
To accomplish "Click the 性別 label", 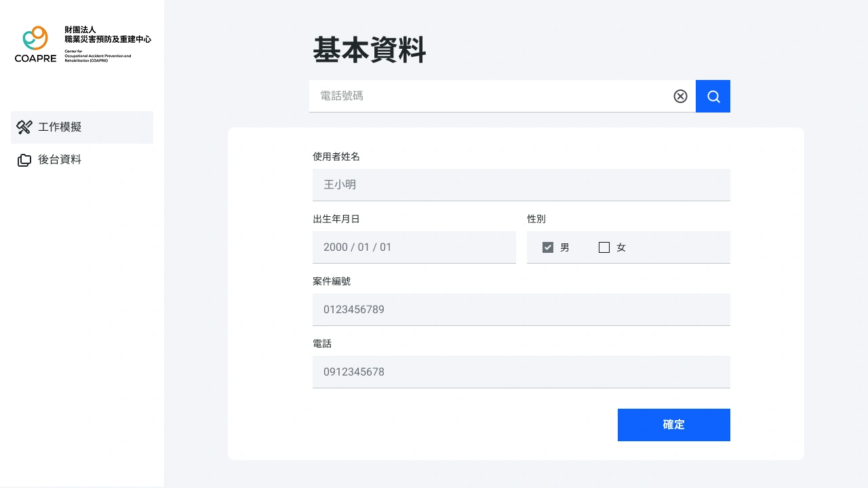I will point(536,219).
